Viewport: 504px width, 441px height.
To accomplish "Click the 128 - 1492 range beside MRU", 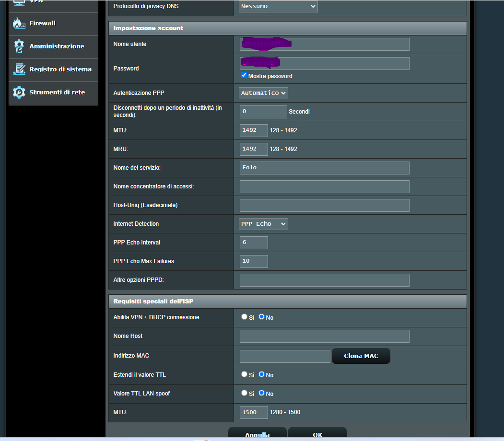I will tap(283, 149).
